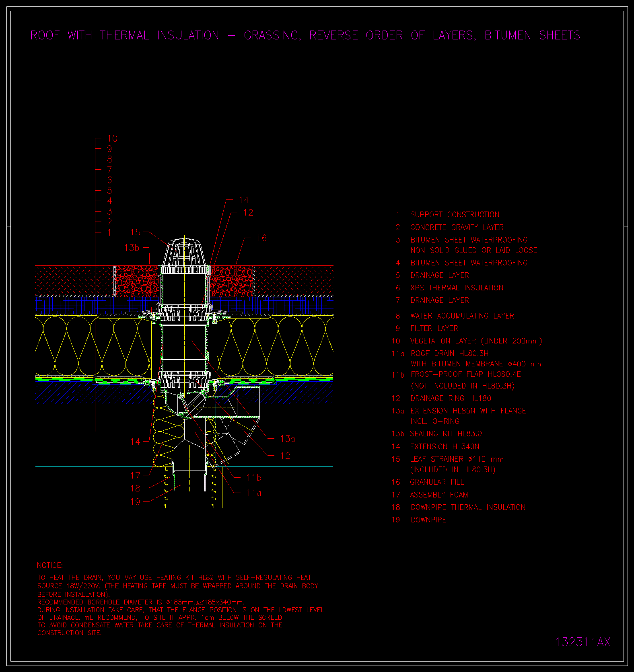Click "LEAF STRAINER ø110 mm" entry
Image resolution: width=634 pixels, height=672 pixels.
point(457,459)
